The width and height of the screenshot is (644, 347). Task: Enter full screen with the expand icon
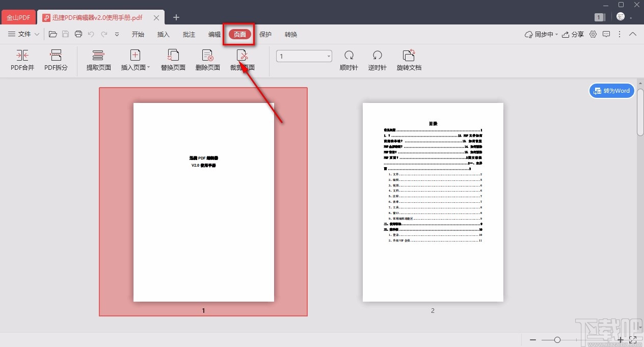(633, 340)
